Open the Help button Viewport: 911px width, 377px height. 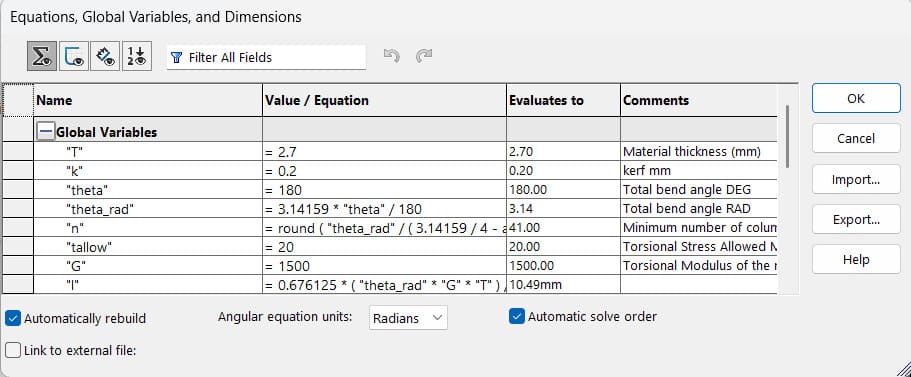pyautogui.click(x=856, y=259)
